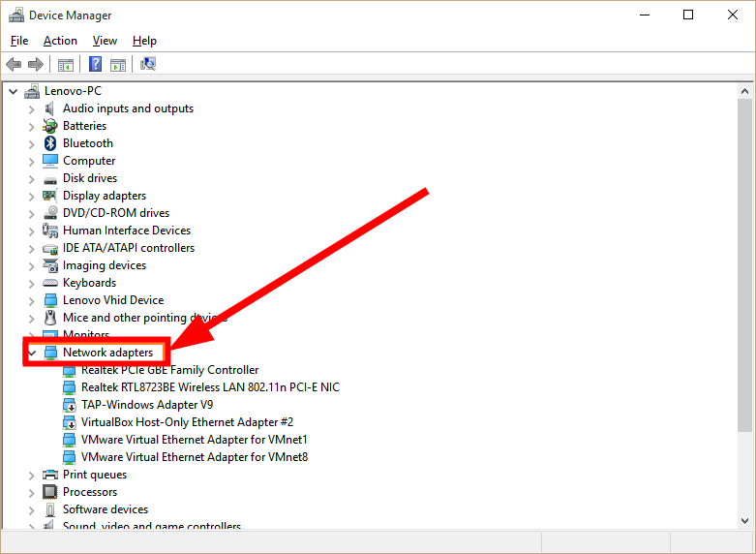Select the Human Interface Devices label
Viewport: 756px width, 554px height.
pyautogui.click(x=127, y=231)
